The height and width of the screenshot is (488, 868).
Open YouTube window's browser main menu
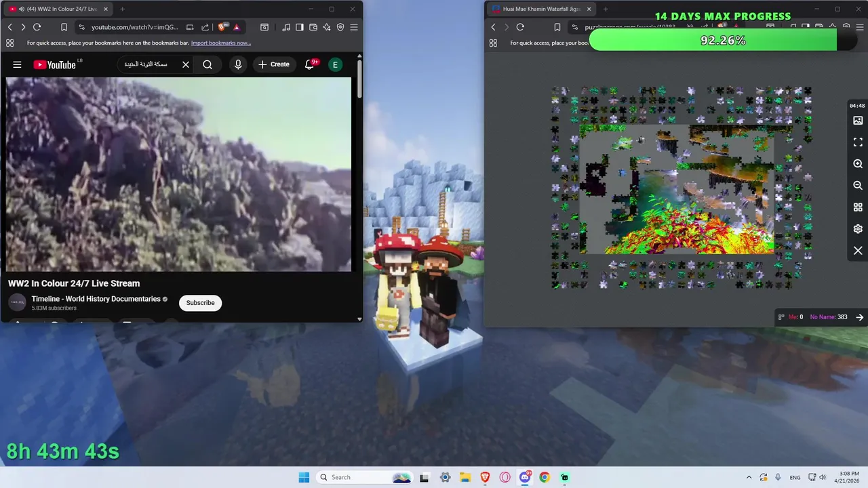(354, 27)
